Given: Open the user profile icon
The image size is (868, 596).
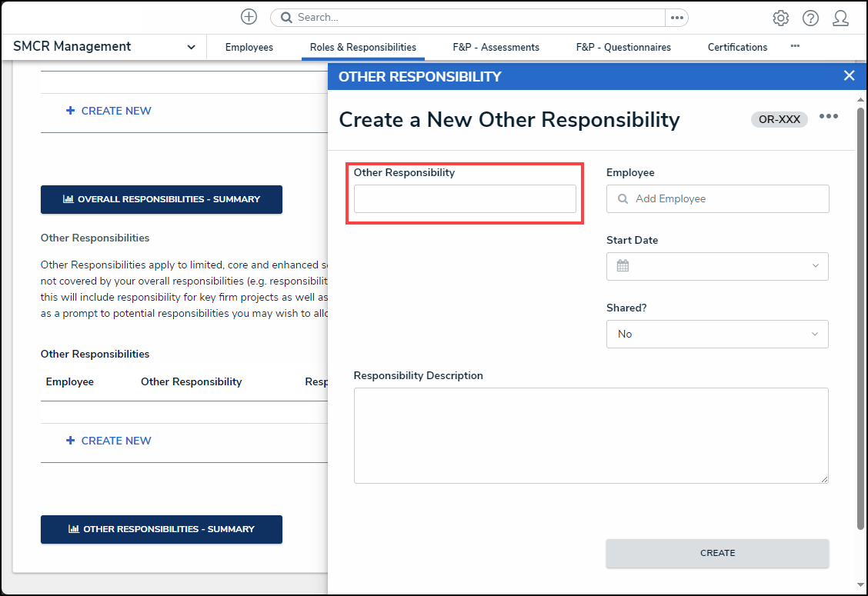Looking at the screenshot, I should [840, 18].
